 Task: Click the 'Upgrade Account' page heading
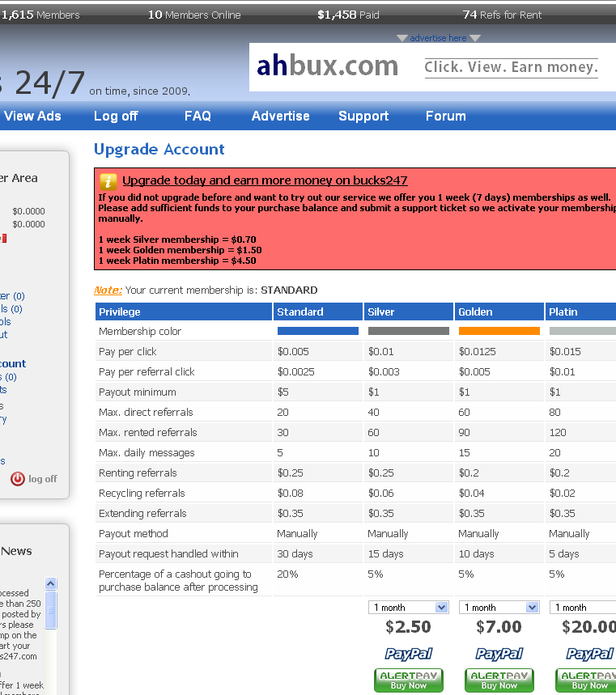[159, 150]
